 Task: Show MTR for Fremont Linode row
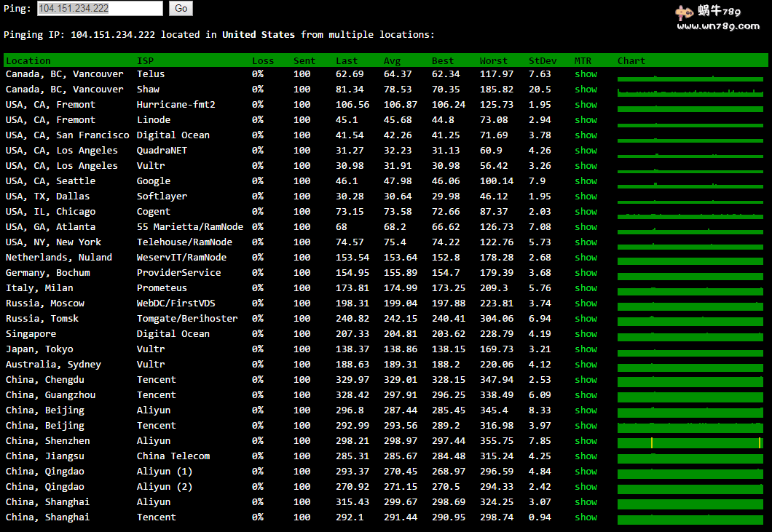click(x=586, y=120)
